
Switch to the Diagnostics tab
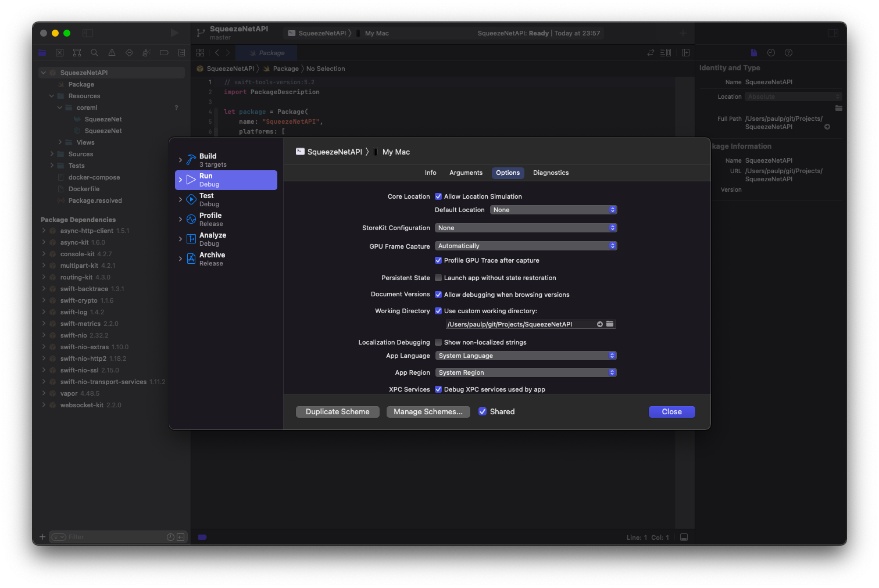[551, 173]
